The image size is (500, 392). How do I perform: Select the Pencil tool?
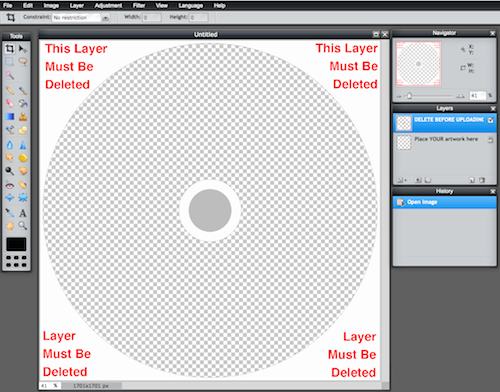(10, 90)
